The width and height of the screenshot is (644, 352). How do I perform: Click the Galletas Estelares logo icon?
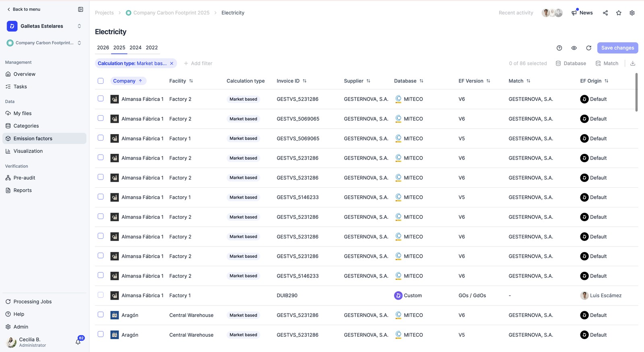[12, 26]
